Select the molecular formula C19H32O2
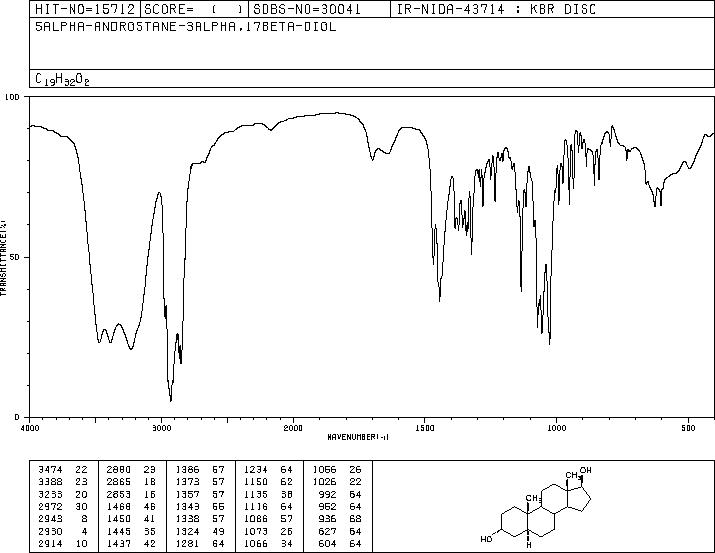Screen dimensions: 715x553 tap(62, 79)
